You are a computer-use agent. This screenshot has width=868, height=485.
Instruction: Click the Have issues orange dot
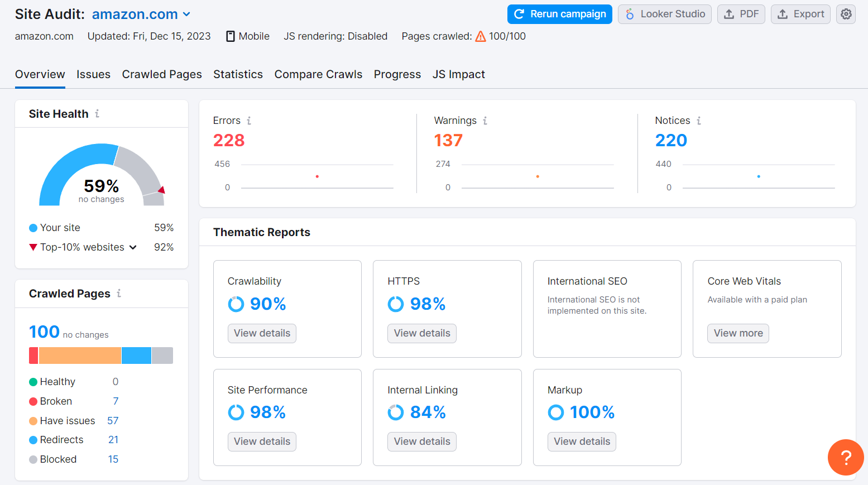pyautogui.click(x=33, y=421)
